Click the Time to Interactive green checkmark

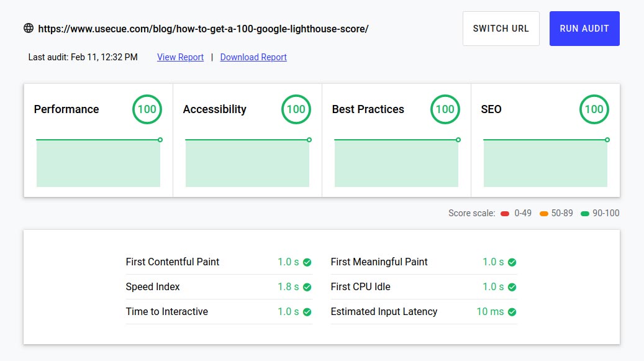click(x=307, y=312)
